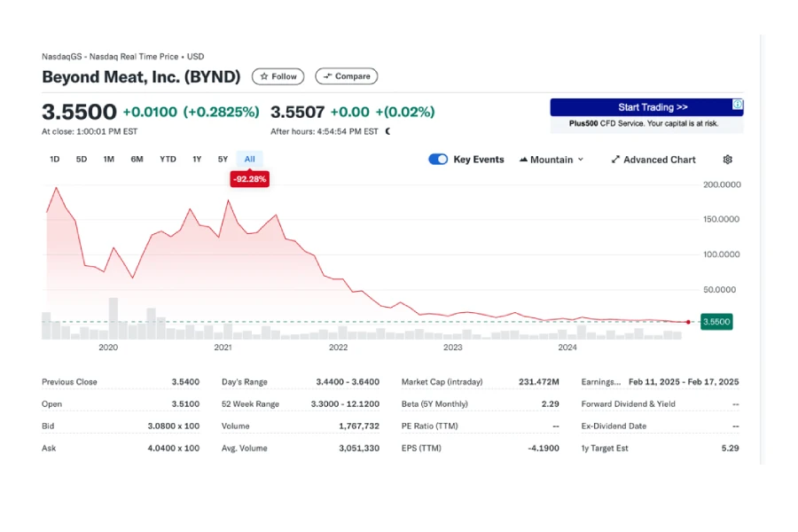Click the 200.0000 y-axis label
This screenshot has width=798, height=532.
coord(722,184)
